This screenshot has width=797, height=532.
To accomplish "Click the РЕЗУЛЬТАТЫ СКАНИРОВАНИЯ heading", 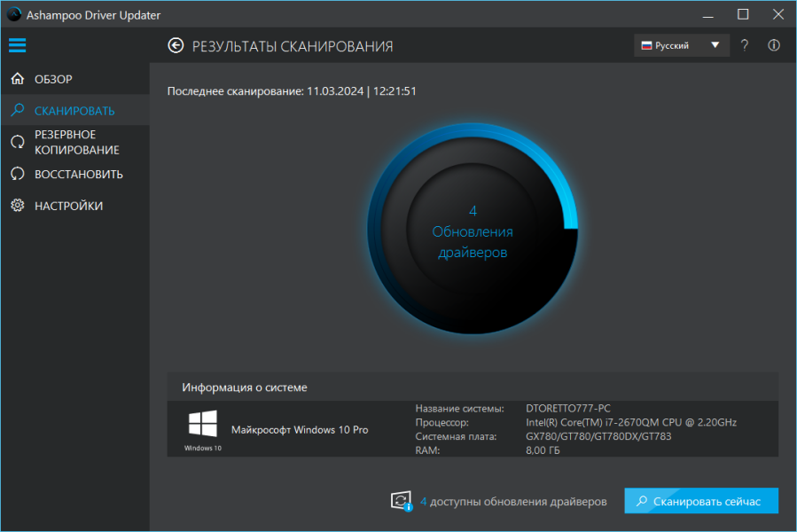I will pyautogui.click(x=293, y=46).
